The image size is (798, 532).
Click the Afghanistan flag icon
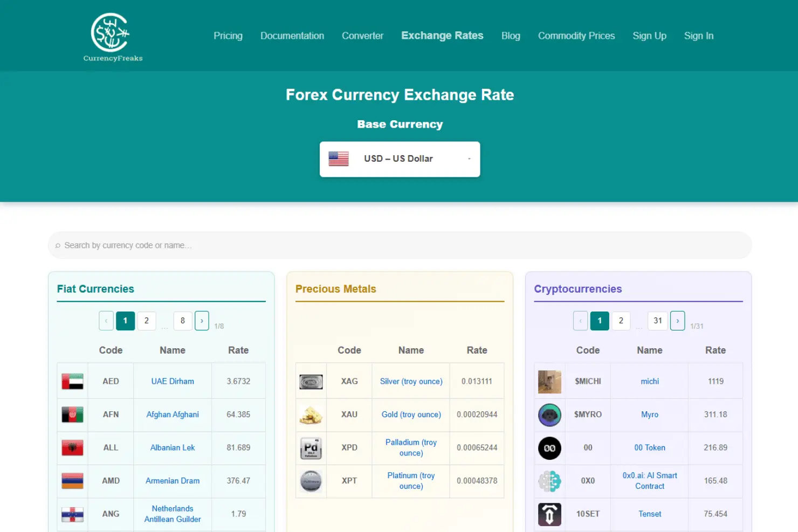[x=72, y=414]
